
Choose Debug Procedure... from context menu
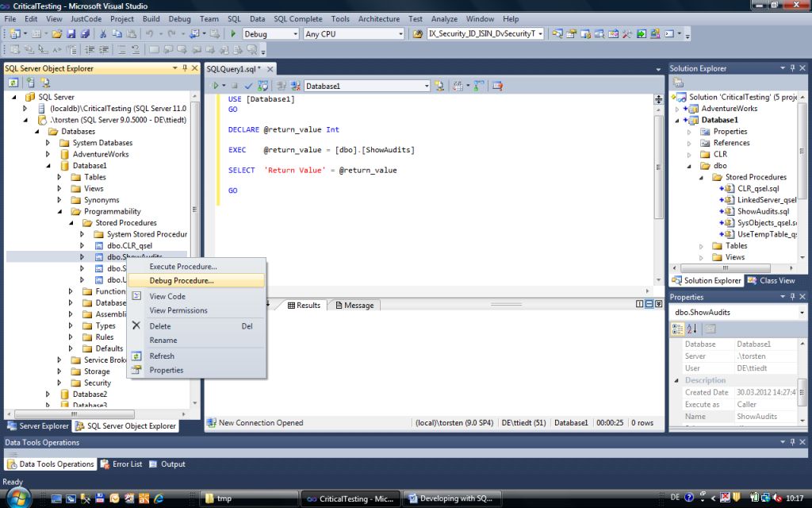click(197, 280)
